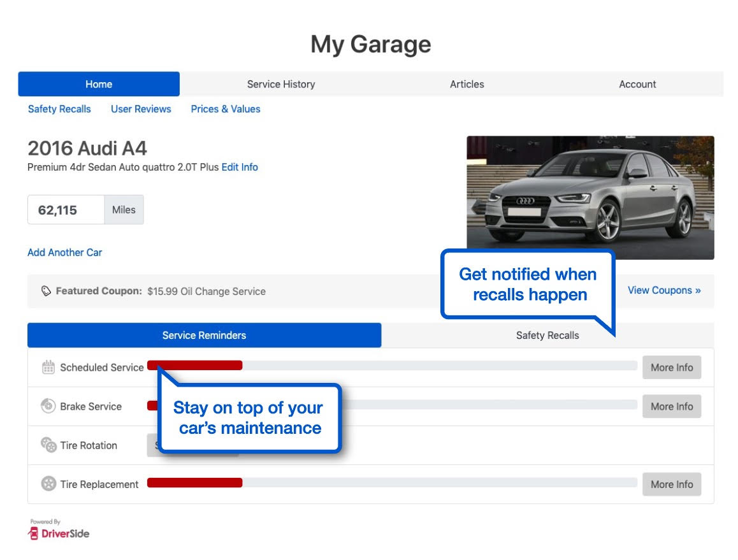Click the Scheduled Service calendar icon
The height and width of the screenshot is (560, 738).
[x=48, y=368]
